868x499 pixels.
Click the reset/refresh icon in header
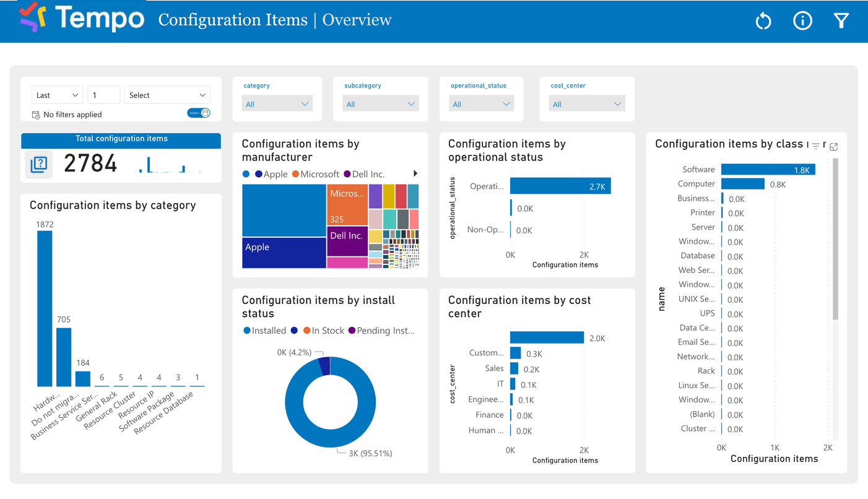click(763, 21)
